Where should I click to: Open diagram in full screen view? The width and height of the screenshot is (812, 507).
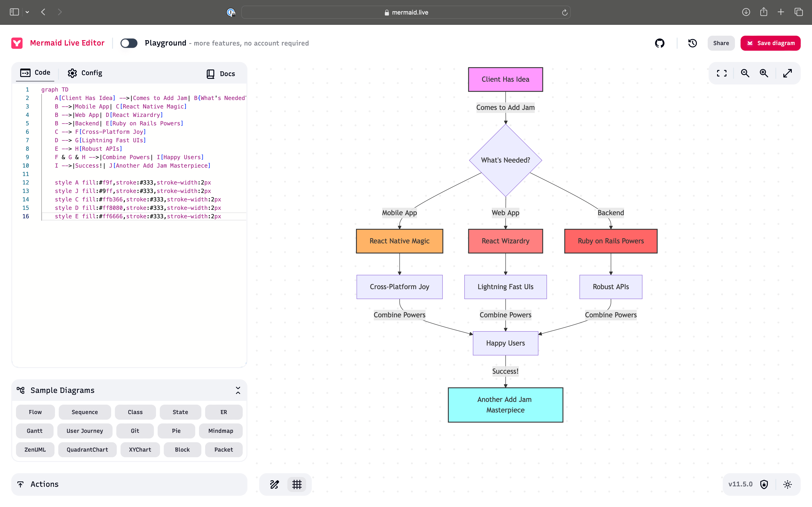(788, 73)
